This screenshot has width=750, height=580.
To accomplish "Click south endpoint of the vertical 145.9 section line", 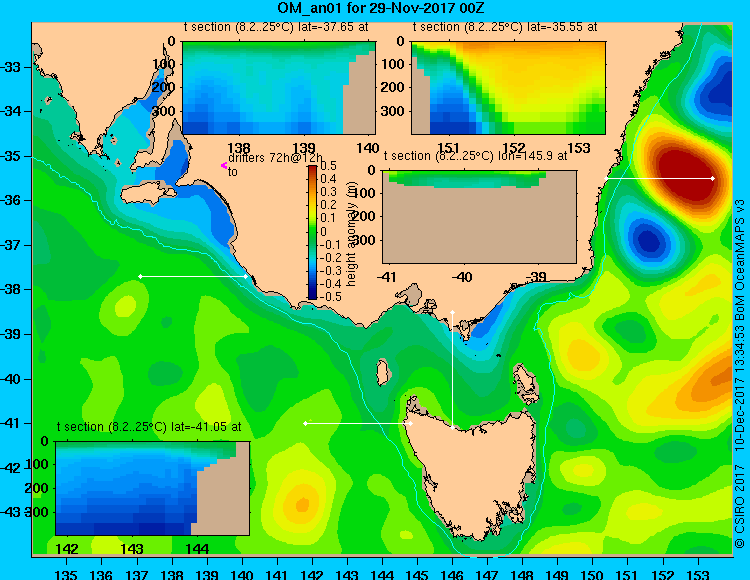I will pyautogui.click(x=452, y=427).
